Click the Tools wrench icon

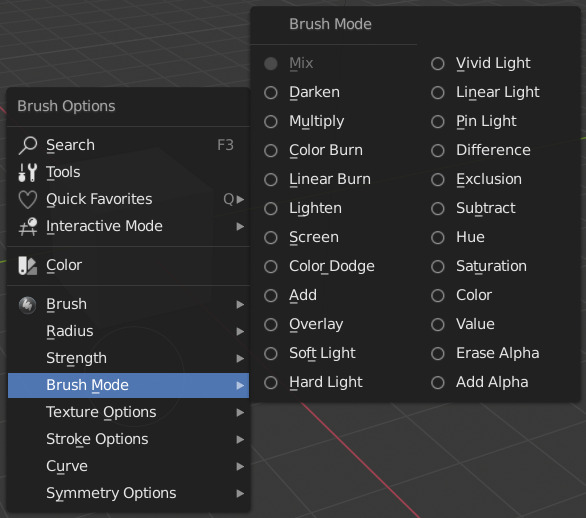[28, 172]
